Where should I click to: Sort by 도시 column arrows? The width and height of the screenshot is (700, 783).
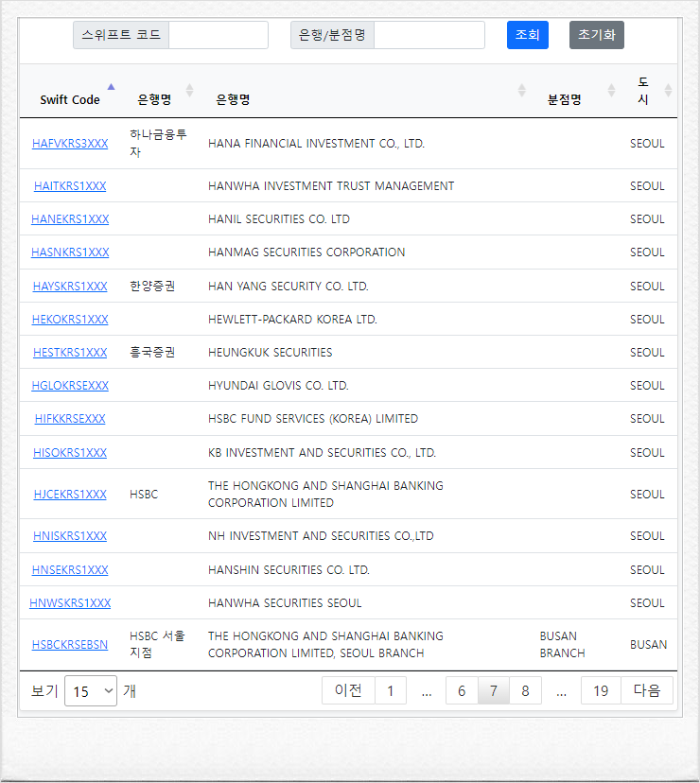pyautogui.click(x=668, y=91)
